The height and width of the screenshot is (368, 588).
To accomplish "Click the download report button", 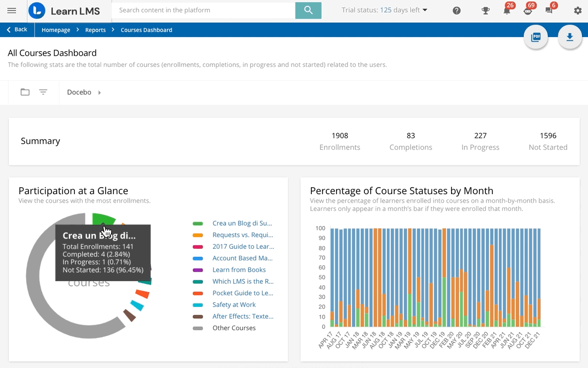I will tap(570, 37).
